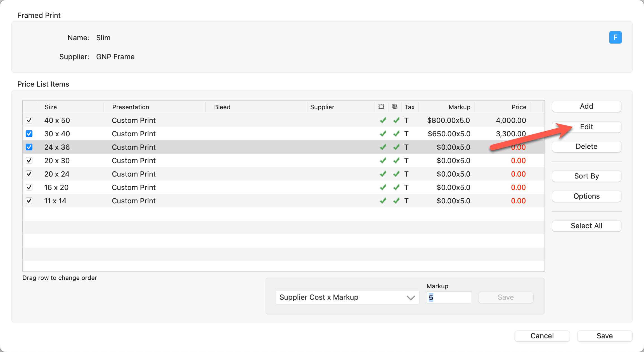Image resolution: width=644 pixels, height=352 pixels.
Task: Click the retouch column header icon
Action: tap(395, 107)
